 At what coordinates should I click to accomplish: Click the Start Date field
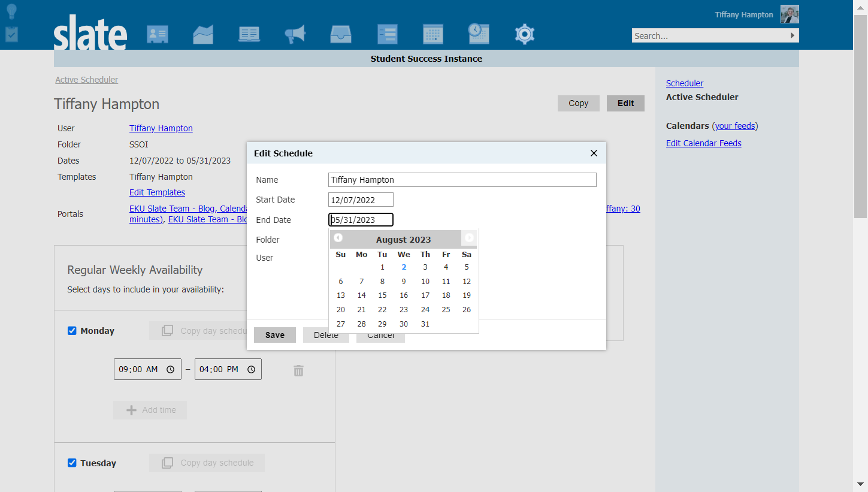361,200
